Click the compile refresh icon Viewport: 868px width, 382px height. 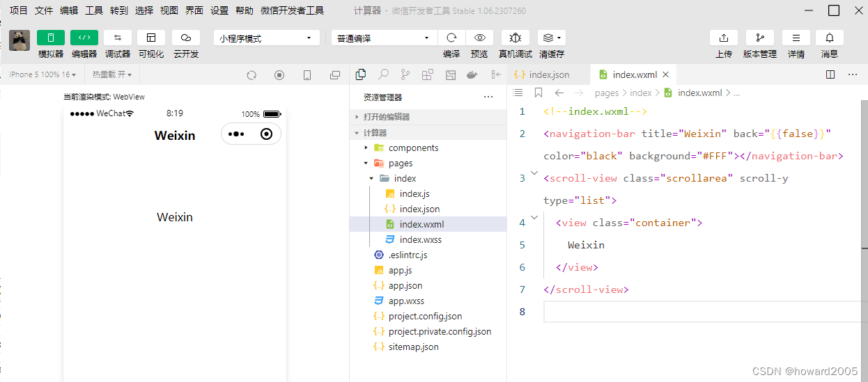451,38
